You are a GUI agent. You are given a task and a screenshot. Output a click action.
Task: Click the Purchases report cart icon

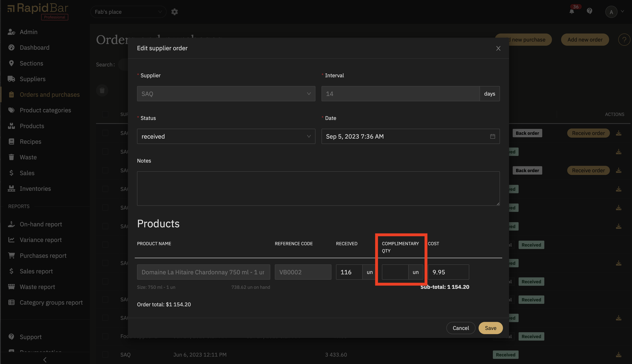tap(11, 255)
